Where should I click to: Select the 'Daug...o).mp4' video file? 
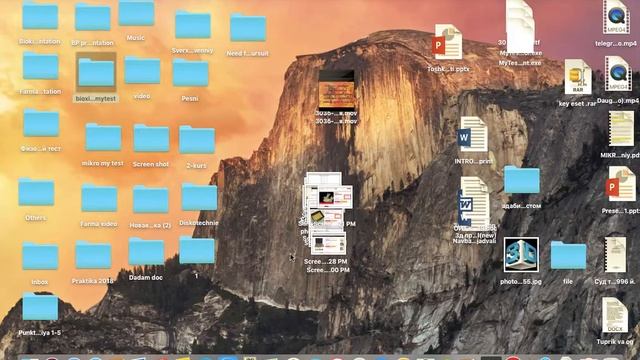tap(618, 74)
